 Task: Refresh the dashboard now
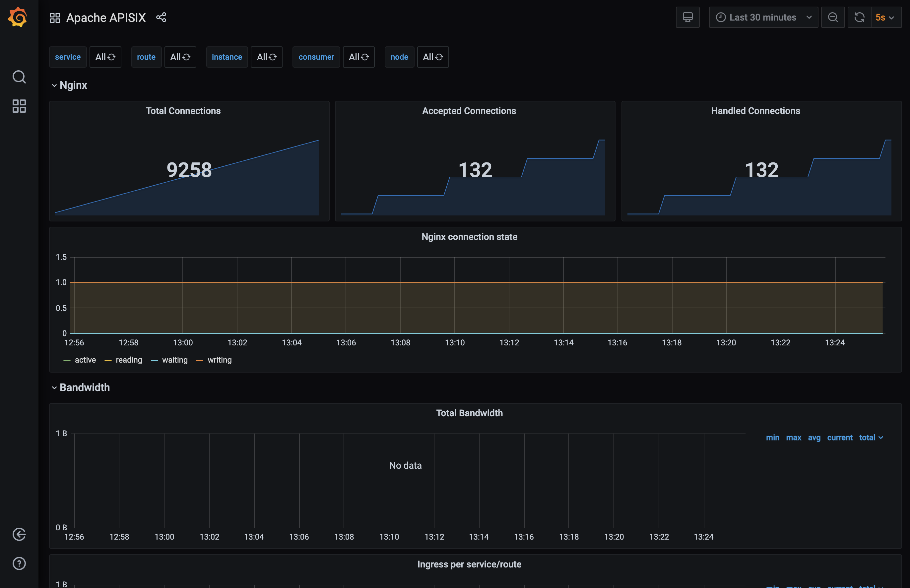(859, 17)
